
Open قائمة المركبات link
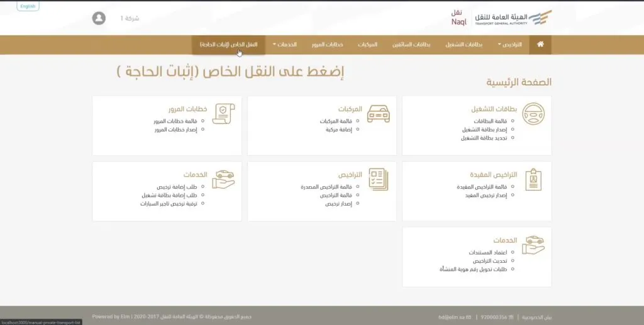pyautogui.click(x=336, y=121)
